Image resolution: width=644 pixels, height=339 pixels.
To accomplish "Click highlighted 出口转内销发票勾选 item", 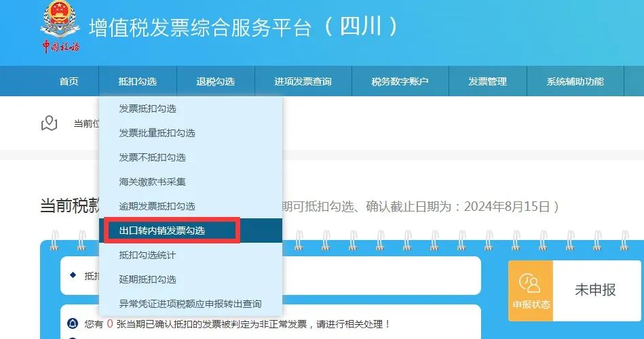I will (162, 231).
